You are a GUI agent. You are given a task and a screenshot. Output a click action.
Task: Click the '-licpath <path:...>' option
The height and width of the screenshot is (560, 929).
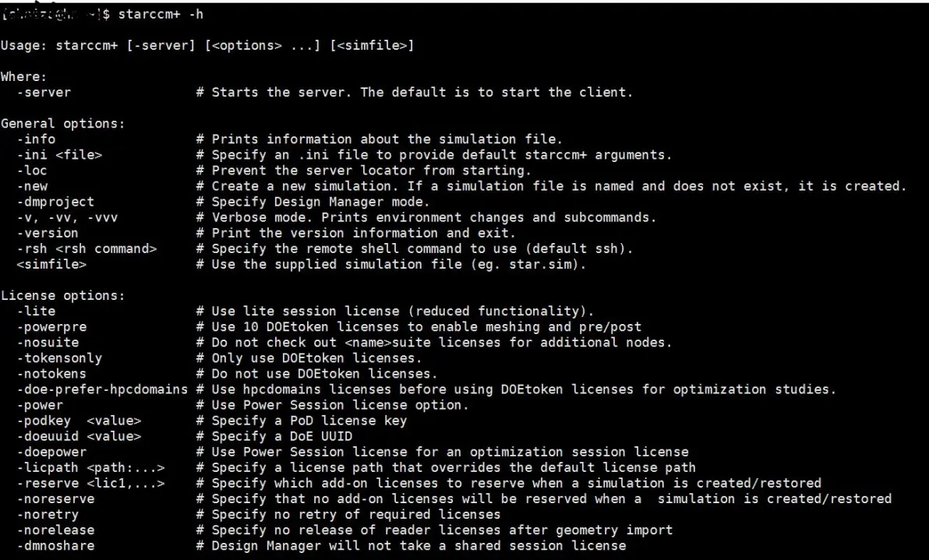90,467
